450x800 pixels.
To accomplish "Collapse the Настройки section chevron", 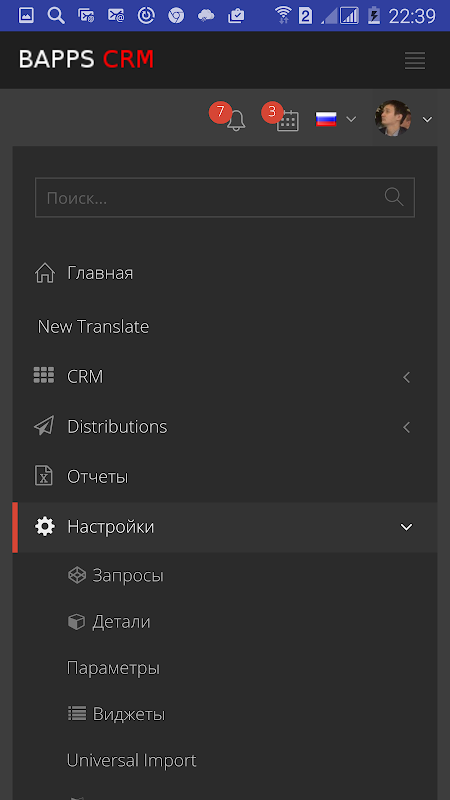I will click(x=407, y=527).
